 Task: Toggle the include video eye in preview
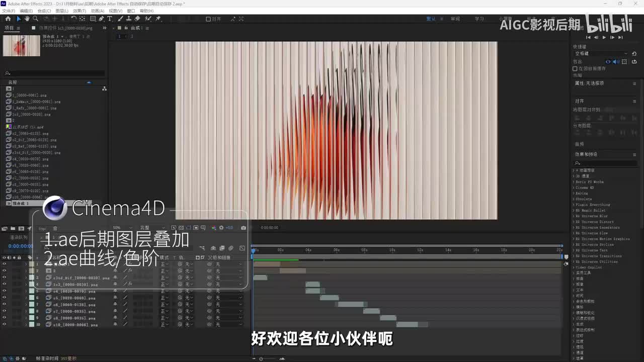pos(608,62)
